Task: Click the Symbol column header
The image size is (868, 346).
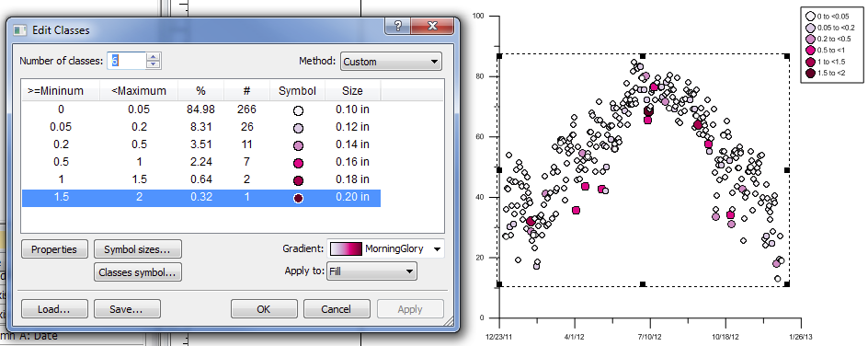Action: (297, 91)
